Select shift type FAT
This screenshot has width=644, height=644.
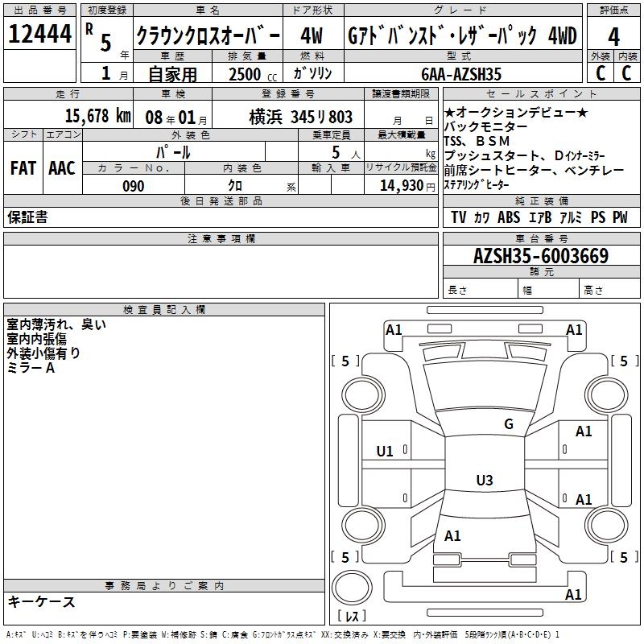click(23, 168)
